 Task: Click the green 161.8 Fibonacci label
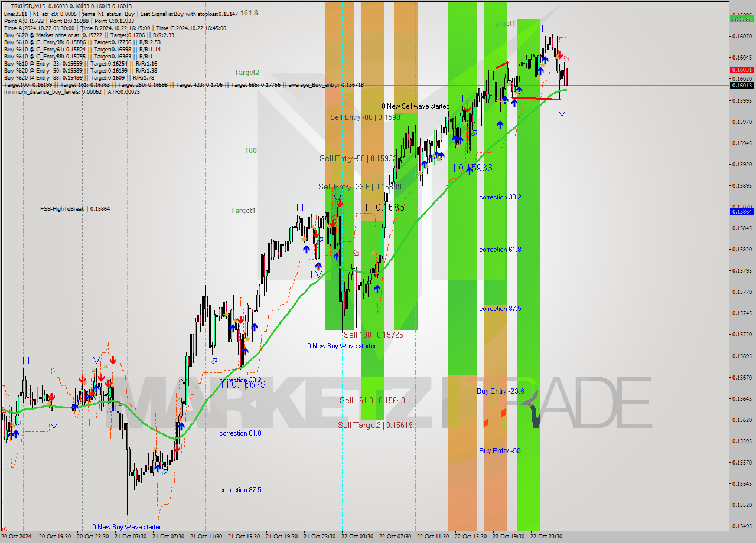tap(249, 12)
